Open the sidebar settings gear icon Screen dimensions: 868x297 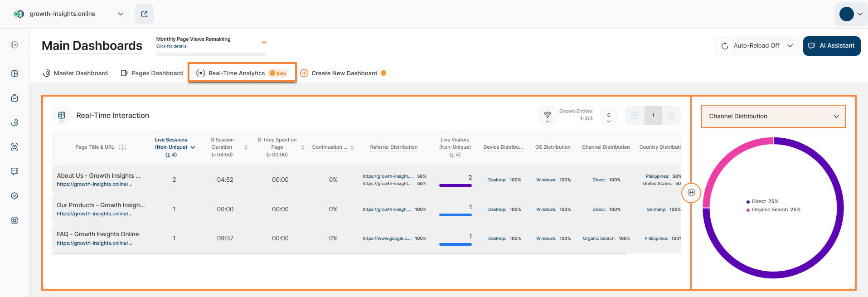click(15, 220)
